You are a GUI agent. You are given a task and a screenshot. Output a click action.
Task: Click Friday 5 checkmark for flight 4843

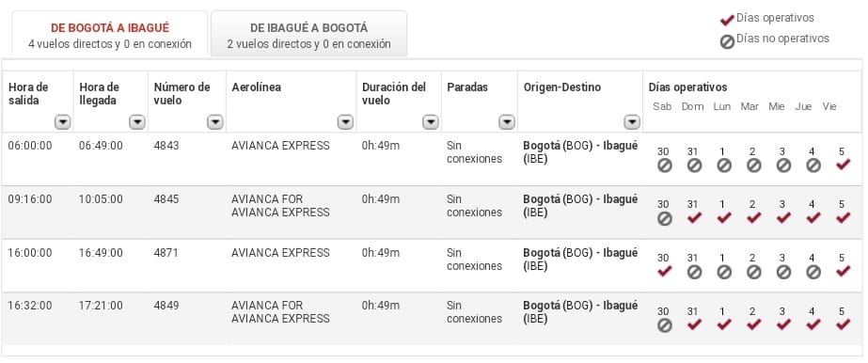click(x=844, y=165)
